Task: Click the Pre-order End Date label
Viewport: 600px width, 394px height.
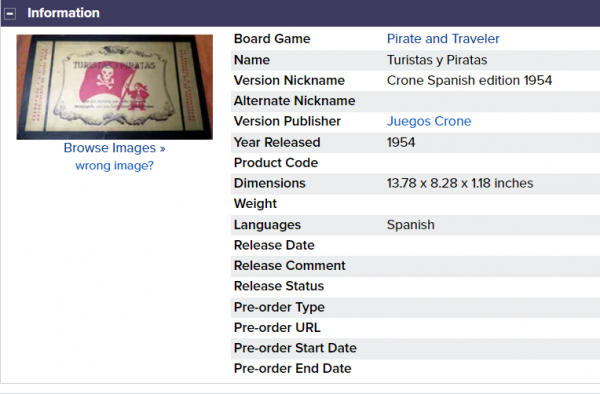Action: pos(292,368)
